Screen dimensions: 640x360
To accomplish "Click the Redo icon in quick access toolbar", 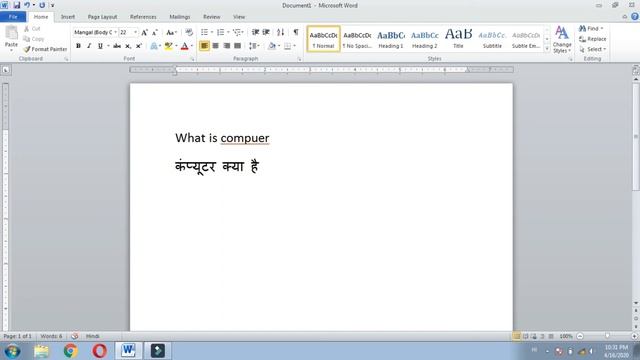I will pos(42,5).
